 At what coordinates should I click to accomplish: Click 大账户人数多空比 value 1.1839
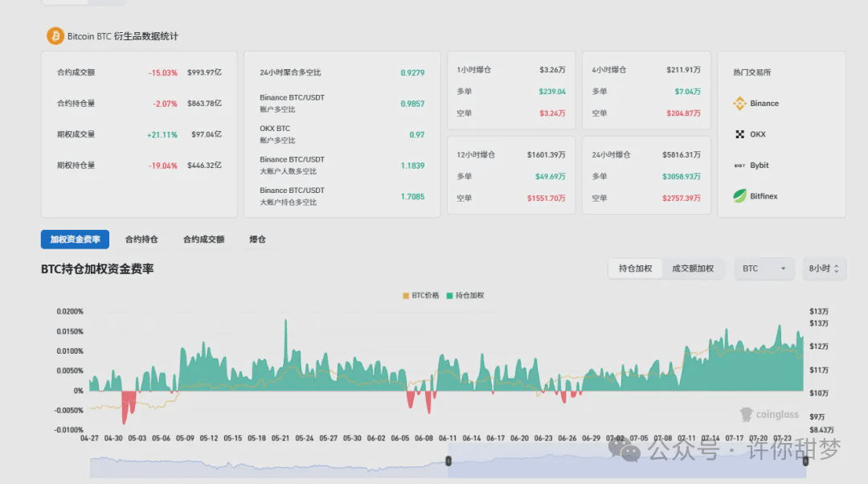[x=412, y=166]
